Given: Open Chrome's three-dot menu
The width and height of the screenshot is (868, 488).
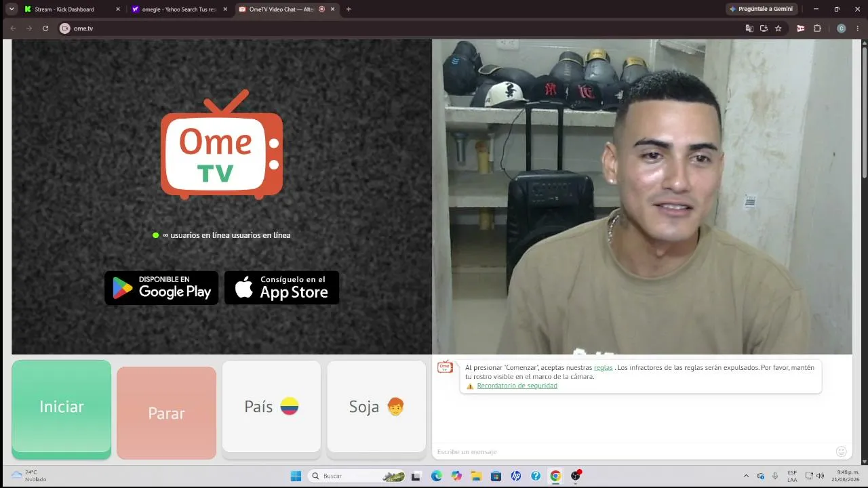Looking at the screenshot, I should point(858,28).
